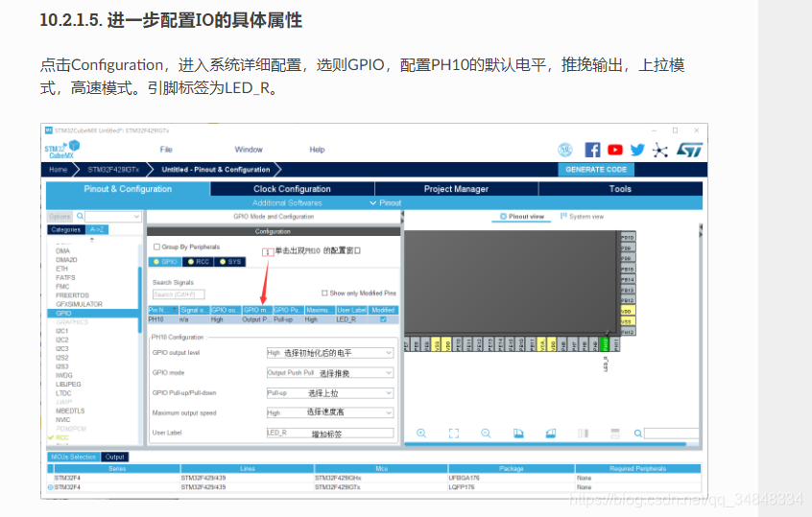Image resolution: width=812 pixels, height=517 pixels.
Task: Rotate the chip counter-clockwise icon
Action: [551, 434]
